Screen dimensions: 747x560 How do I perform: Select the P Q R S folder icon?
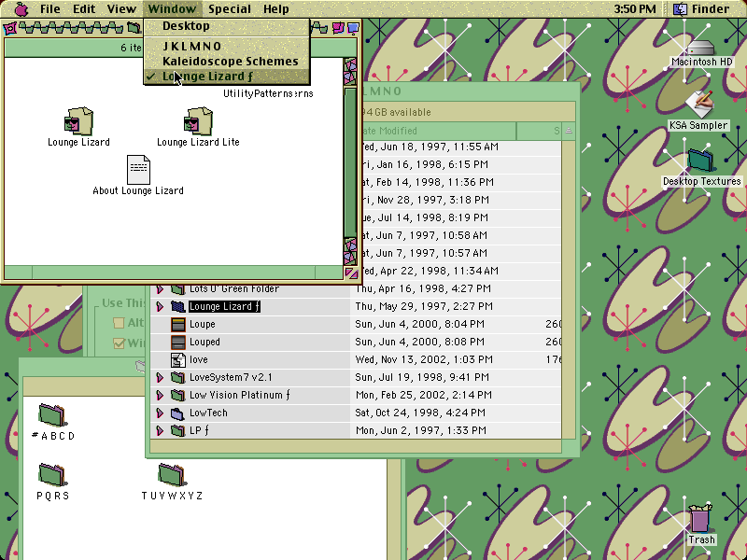pos(52,475)
